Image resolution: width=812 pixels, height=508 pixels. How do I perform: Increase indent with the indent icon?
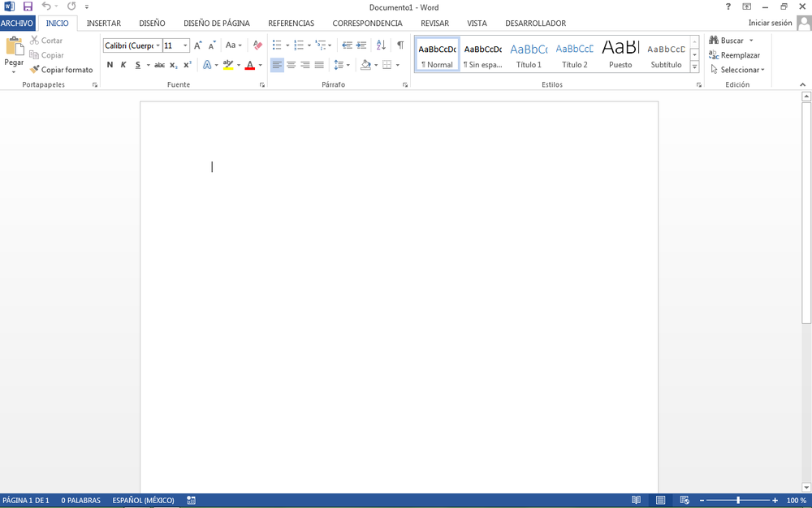tap(361, 45)
